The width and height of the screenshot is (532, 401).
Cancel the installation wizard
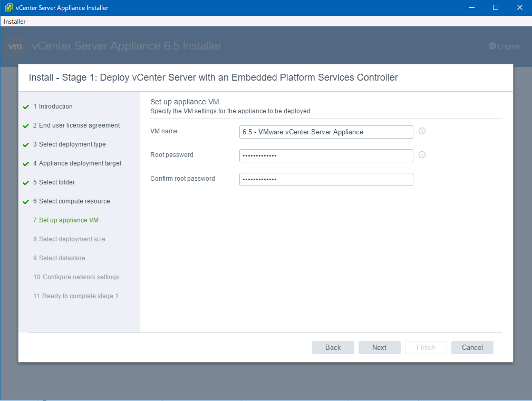pos(472,347)
